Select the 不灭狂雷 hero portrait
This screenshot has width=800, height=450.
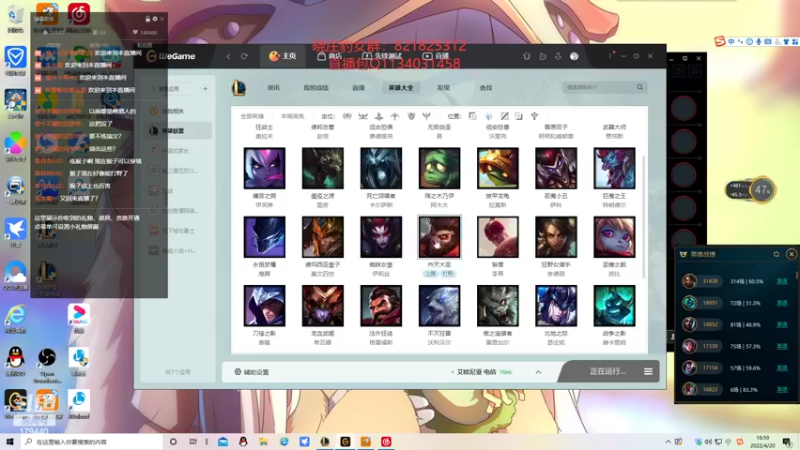[x=439, y=306]
